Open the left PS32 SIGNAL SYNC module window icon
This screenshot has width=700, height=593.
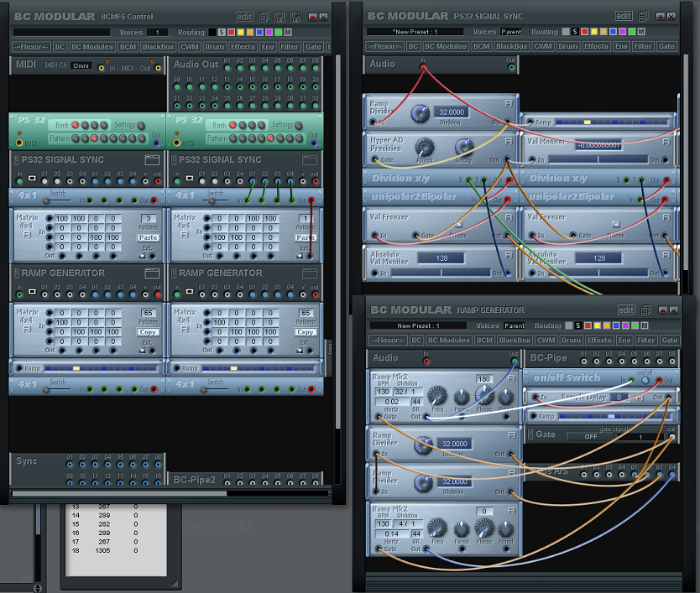coord(153,159)
